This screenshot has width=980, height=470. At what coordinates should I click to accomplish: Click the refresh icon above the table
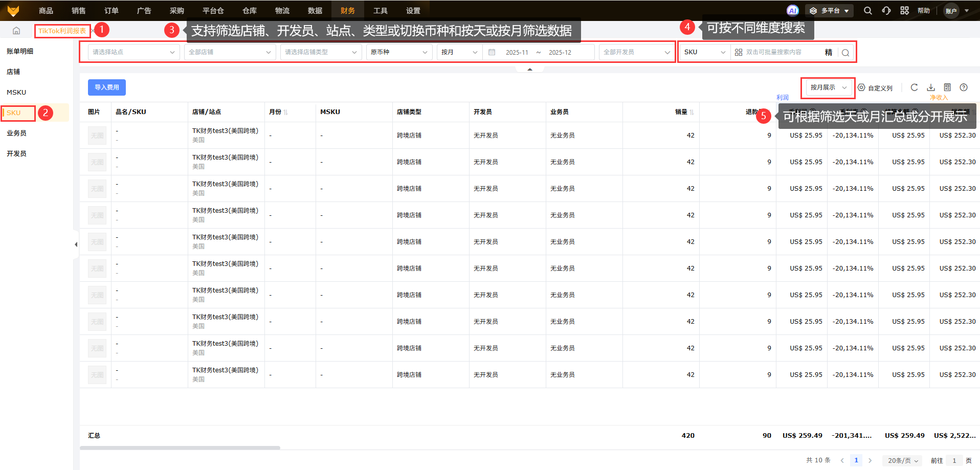point(914,87)
